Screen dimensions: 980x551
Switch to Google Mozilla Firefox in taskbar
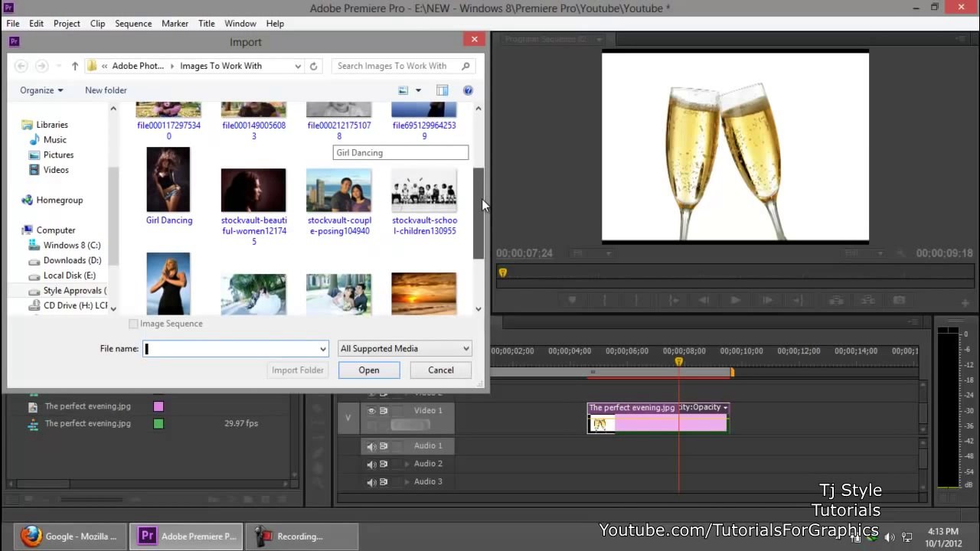69,536
